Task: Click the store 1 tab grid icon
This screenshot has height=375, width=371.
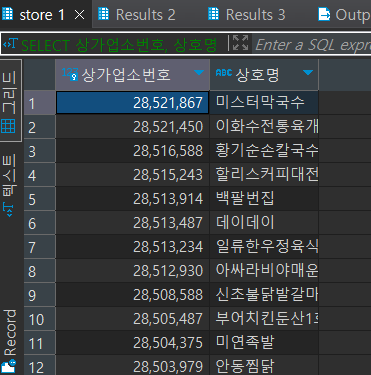Action: [x=7, y=14]
